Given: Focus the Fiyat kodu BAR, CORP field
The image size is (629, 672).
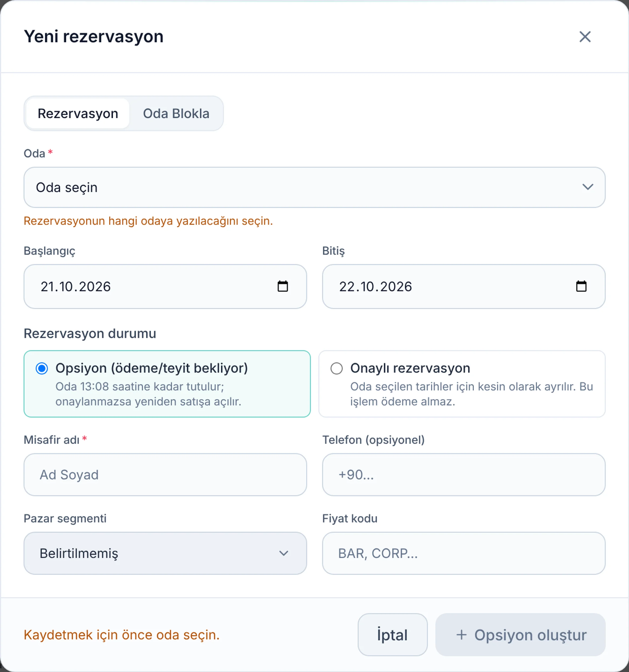Looking at the screenshot, I should tap(464, 553).
